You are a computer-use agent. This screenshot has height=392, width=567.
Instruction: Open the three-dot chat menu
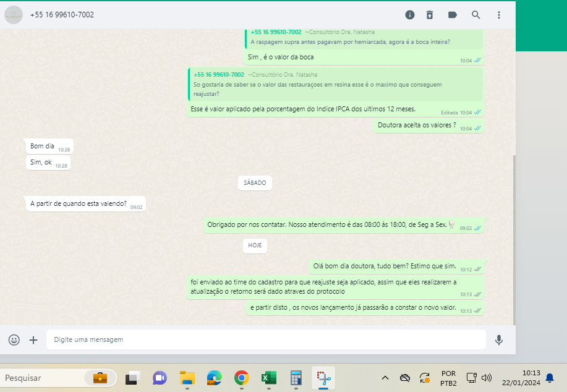499,15
